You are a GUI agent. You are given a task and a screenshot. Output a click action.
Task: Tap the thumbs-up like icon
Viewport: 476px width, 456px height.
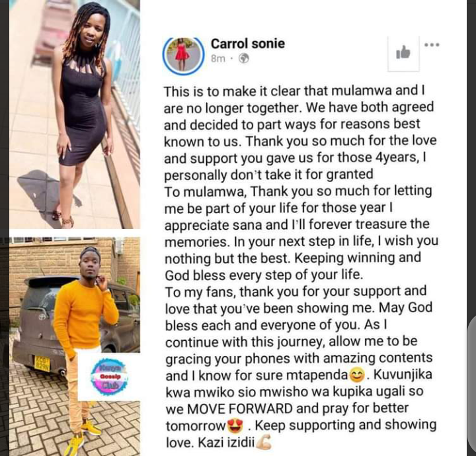[403, 53]
